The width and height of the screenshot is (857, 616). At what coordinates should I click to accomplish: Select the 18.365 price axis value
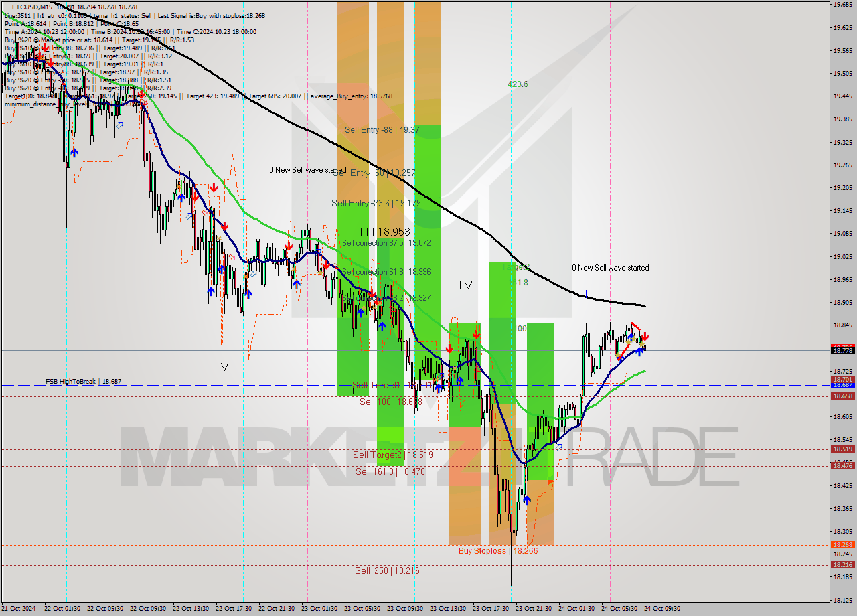coord(842,509)
